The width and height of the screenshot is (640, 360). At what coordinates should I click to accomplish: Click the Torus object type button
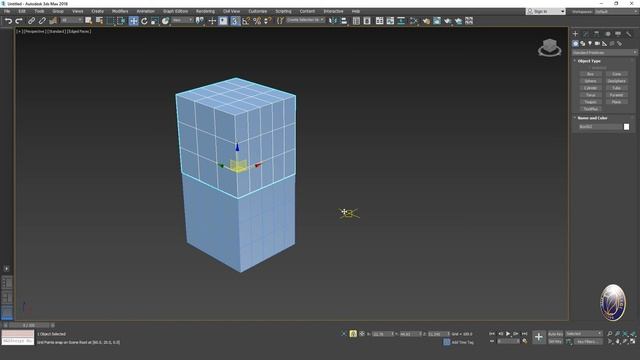pos(590,95)
